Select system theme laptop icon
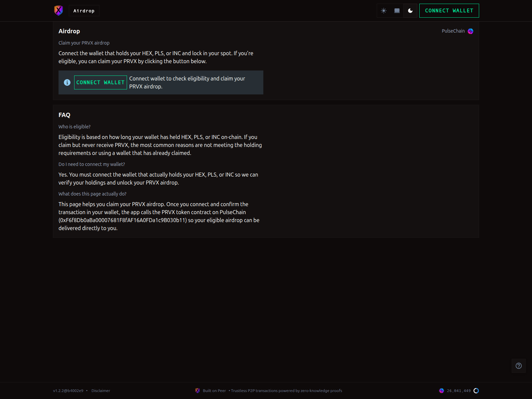 point(397,11)
